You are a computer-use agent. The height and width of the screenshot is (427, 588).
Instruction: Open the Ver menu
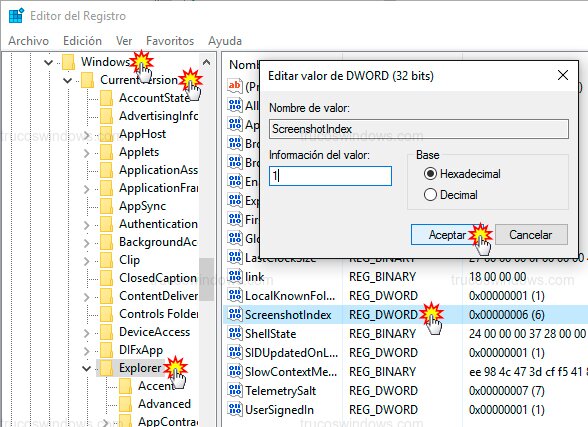coord(124,40)
